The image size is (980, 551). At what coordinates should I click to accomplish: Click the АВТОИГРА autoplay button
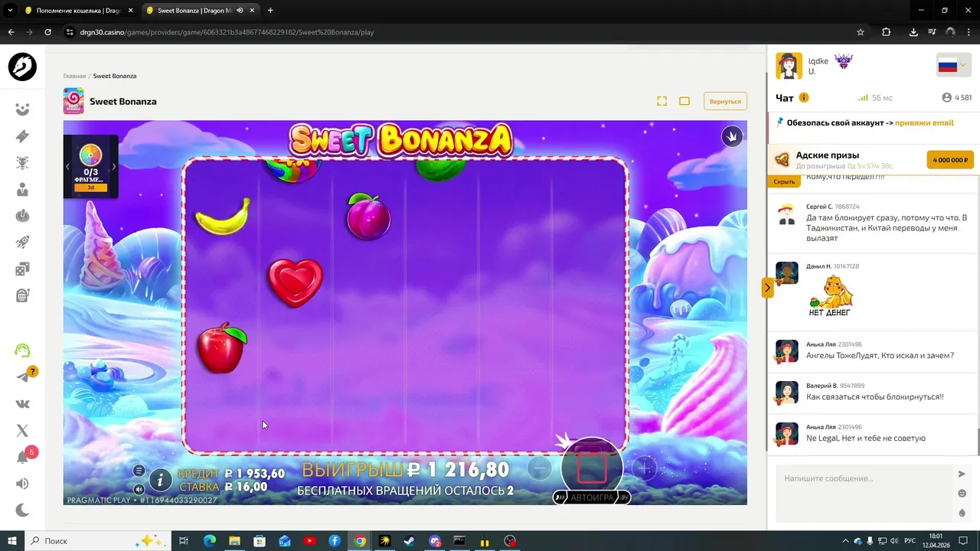[x=592, y=497]
